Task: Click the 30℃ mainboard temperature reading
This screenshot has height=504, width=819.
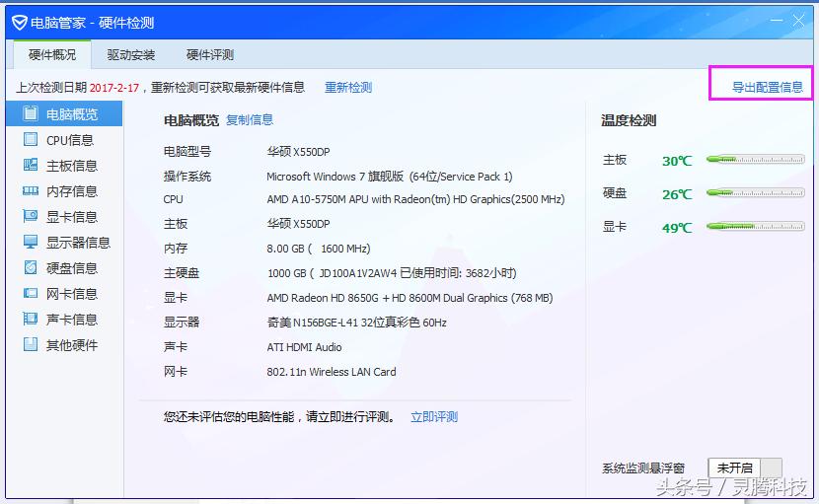Action: tap(677, 161)
